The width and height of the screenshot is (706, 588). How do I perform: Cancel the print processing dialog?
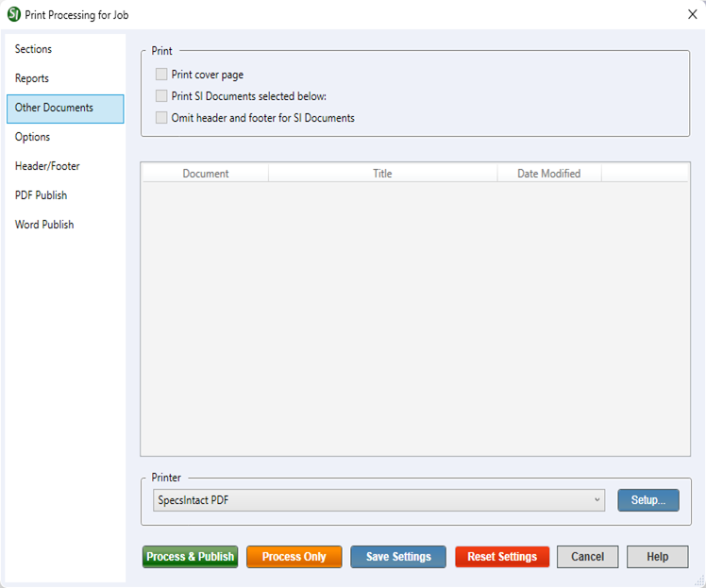[588, 557]
